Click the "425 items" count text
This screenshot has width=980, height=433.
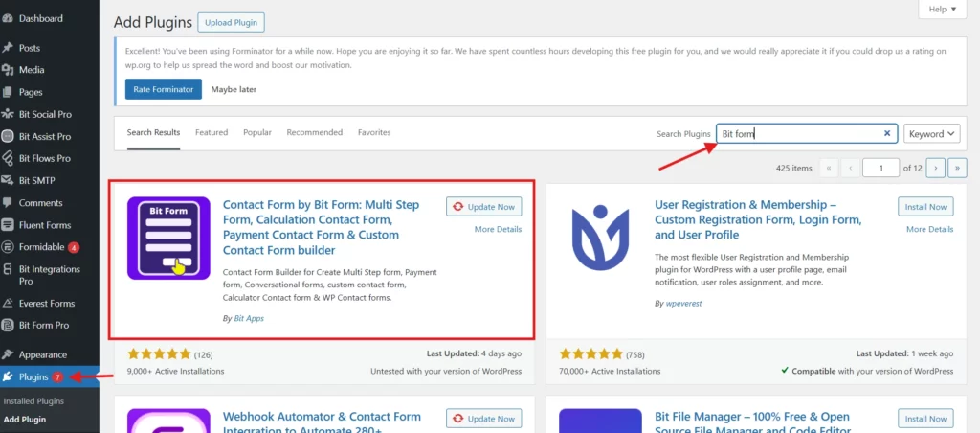[x=793, y=168]
